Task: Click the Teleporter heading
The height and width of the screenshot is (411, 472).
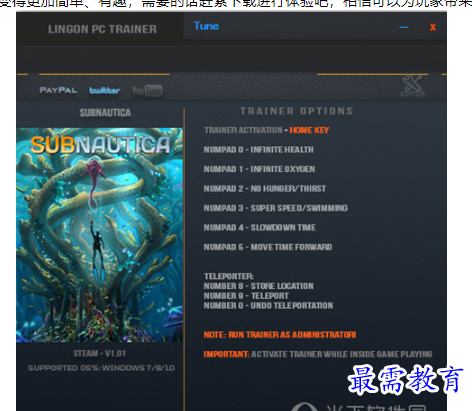Action: 229,276
